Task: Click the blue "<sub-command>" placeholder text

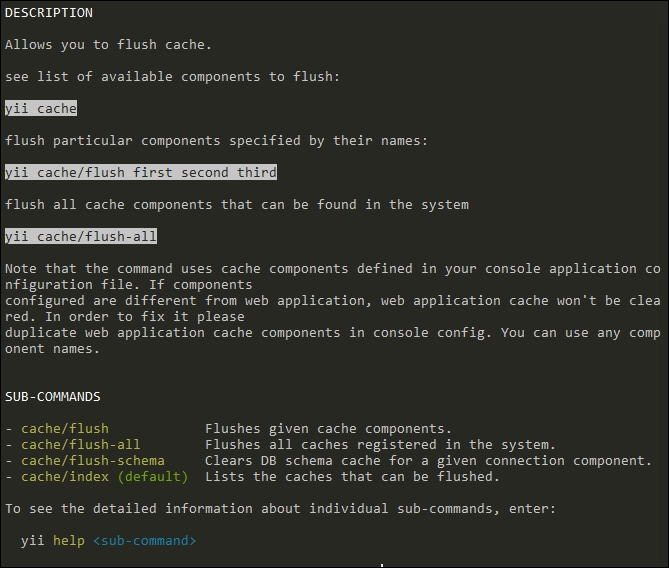Action: [x=145, y=541]
